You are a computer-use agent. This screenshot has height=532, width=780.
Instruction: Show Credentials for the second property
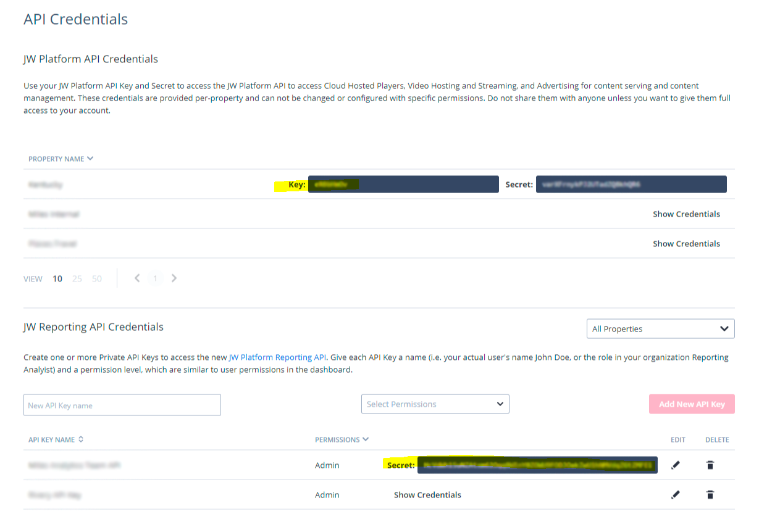[x=686, y=214]
